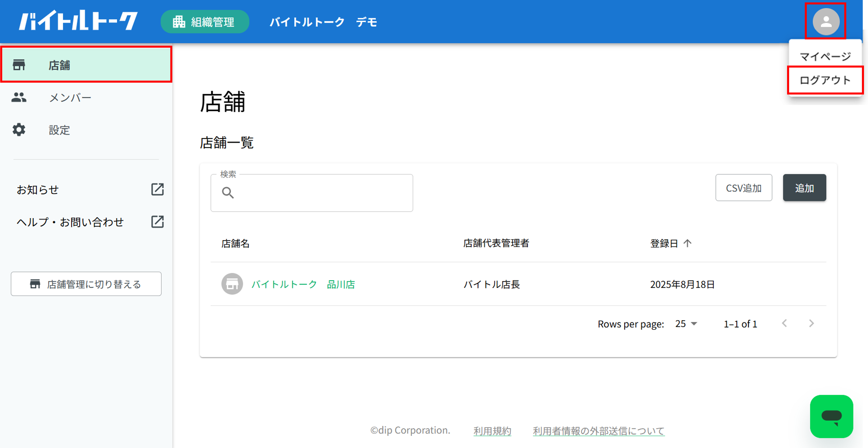Toggle the 登録日 sort arrow
868x448 pixels.
tap(687, 243)
